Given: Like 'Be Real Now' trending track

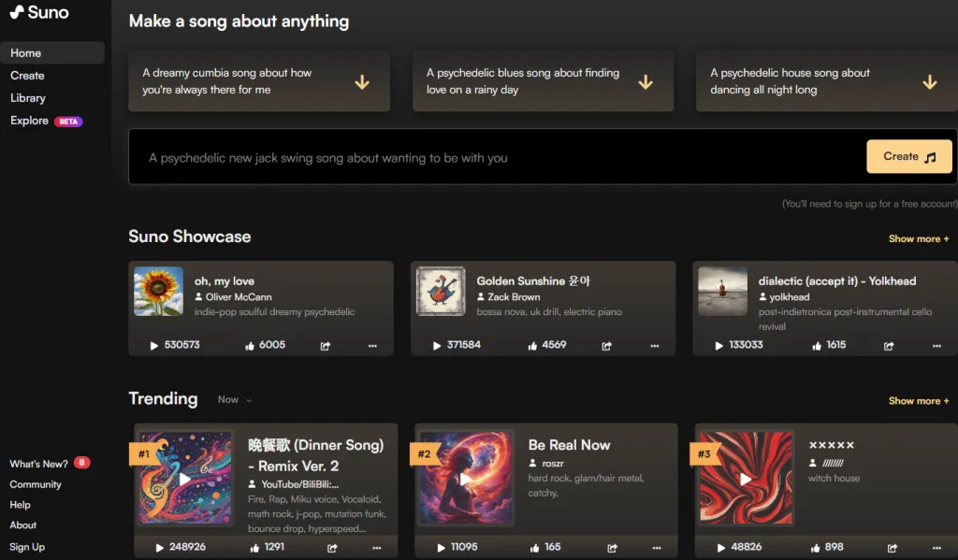Looking at the screenshot, I should coord(534,548).
